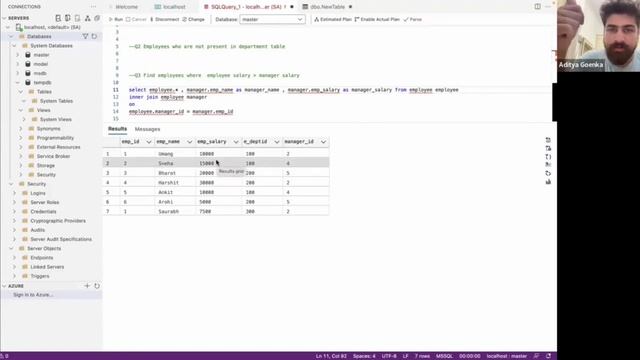Click the Save As Excel results icon
The height and width of the screenshot is (360, 640).
click(x=548, y=148)
